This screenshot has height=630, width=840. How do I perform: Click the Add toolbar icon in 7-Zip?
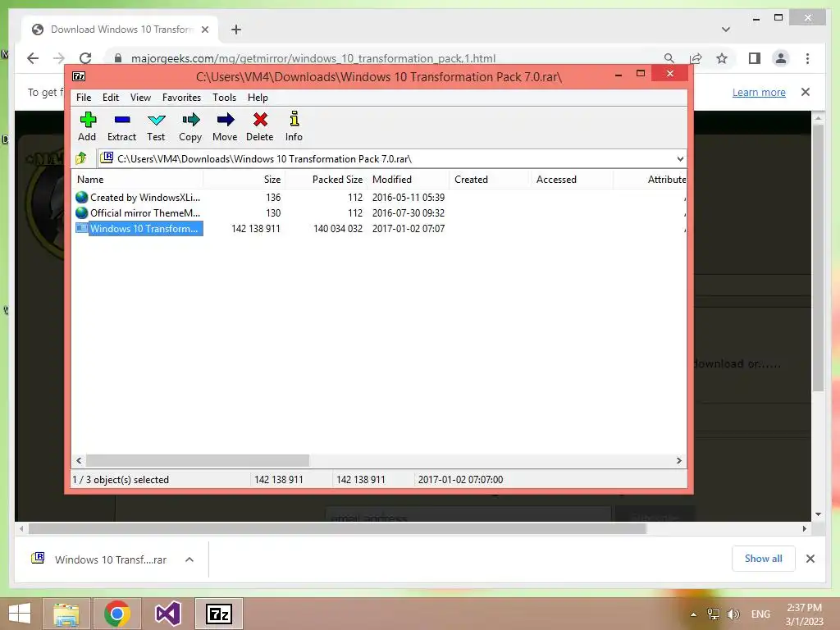click(87, 120)
